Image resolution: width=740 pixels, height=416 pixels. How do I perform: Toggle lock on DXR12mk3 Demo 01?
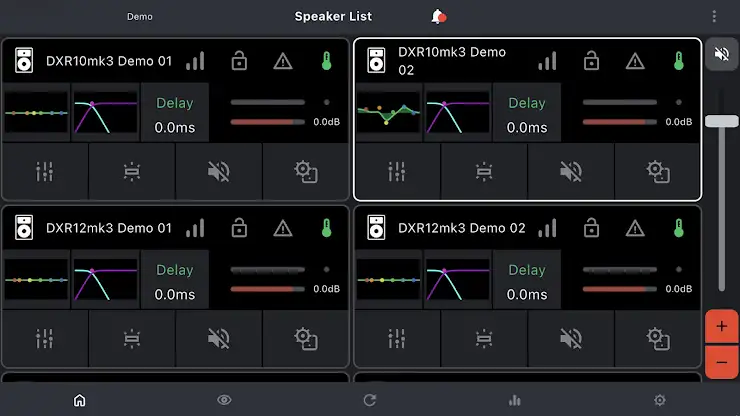point(239,228)
